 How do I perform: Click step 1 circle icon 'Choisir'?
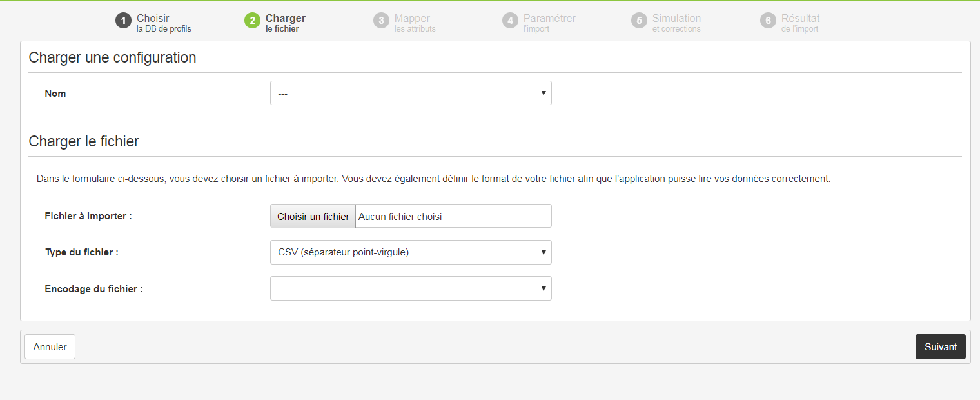(123, 21)
